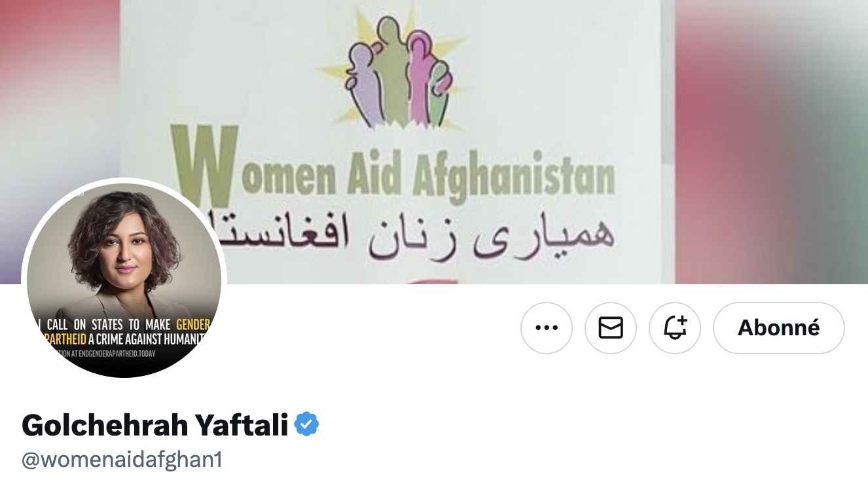The image size is (868, 482).
Task: Open the three-dots more options menu
Action: (x=546, y=327)
